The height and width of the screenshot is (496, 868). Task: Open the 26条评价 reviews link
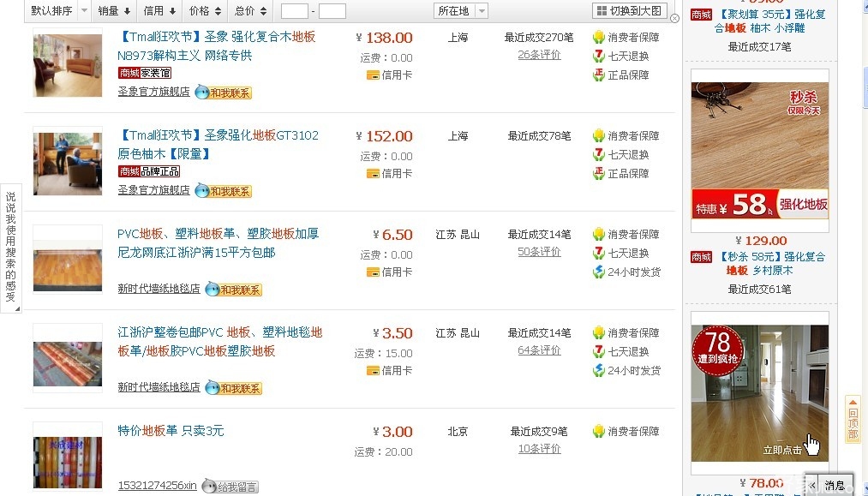pyautogui.click(x=540, y=56)
